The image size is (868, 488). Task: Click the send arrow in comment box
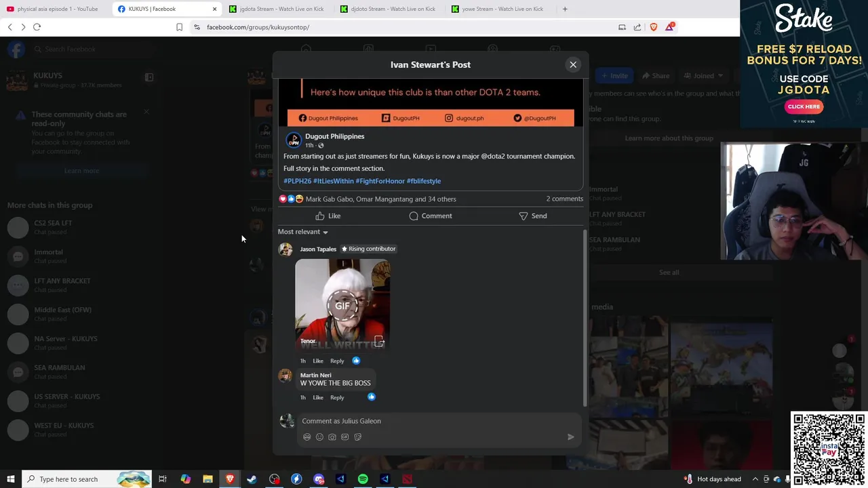(570, 437)
